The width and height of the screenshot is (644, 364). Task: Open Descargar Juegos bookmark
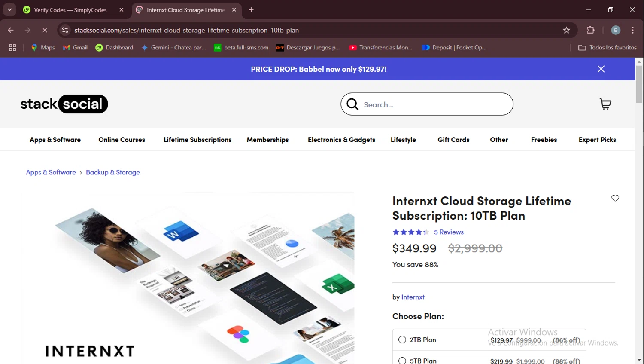coord(308,48)
